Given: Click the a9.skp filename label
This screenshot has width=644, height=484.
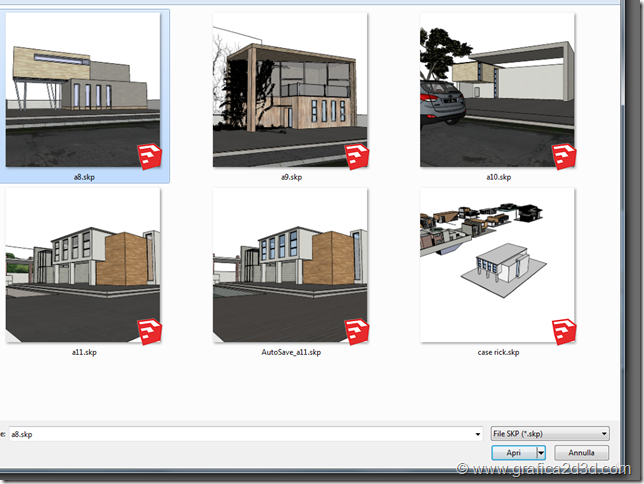Looking at the screenshot, I should pyautogui.click(x=290, y=177).
